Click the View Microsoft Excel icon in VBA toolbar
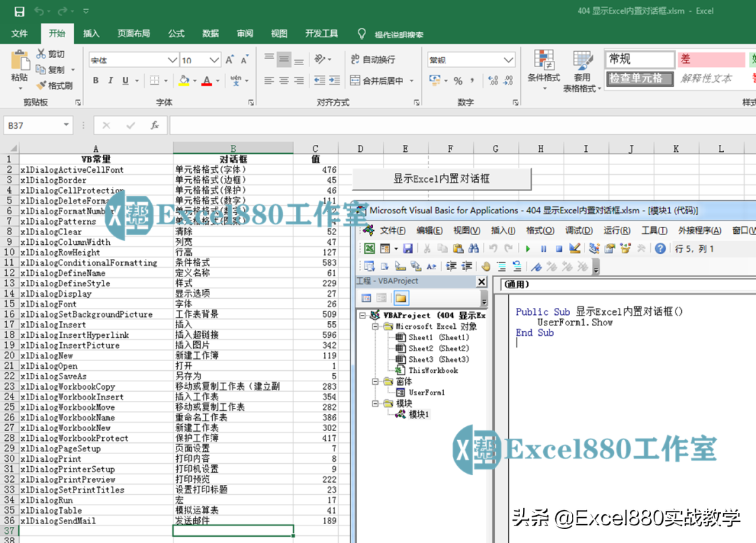This screenshot has width=756, height=543. (x=370, y=248)
